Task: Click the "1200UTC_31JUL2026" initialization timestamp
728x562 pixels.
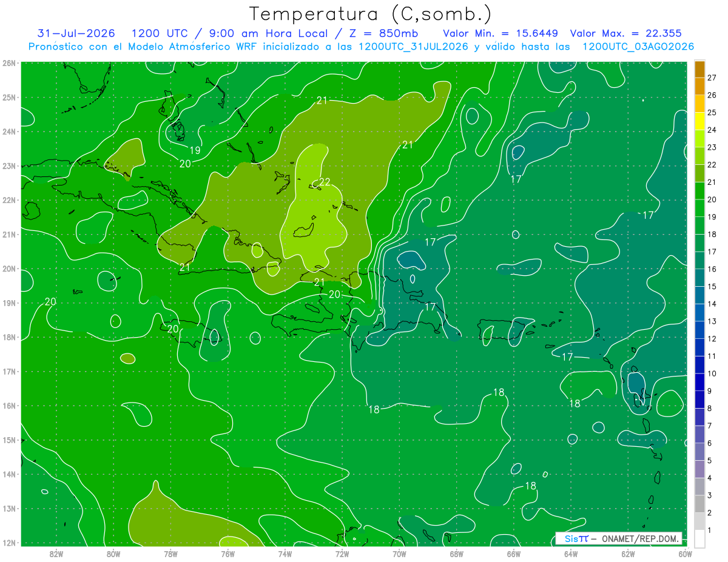Action: tap(414, 46)
